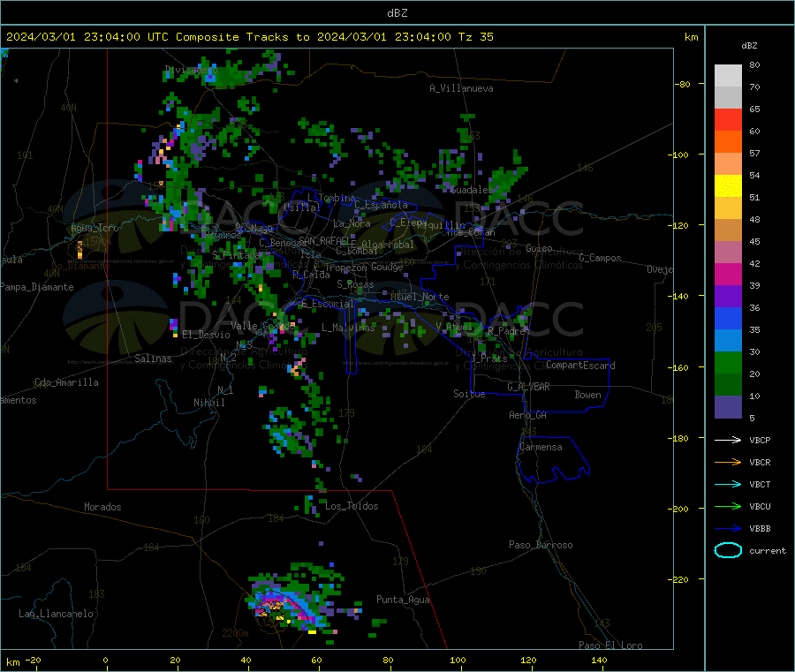Click the storm cell near Punta_Agua

tap(289, 603)
